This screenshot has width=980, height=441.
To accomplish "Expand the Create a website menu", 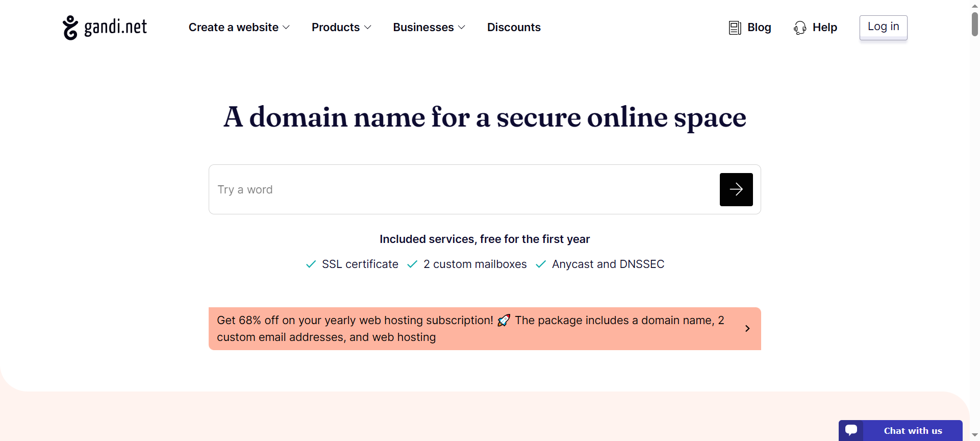I will tap(239, 28).
